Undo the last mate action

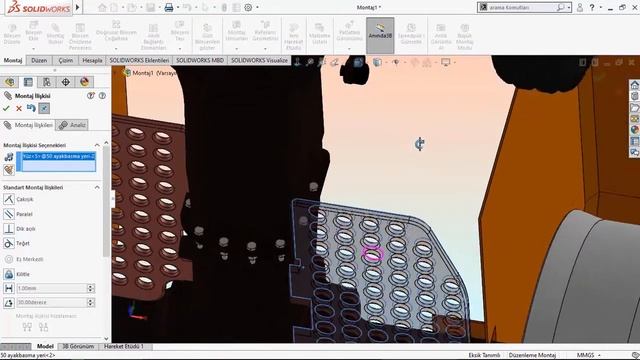(x=31, y=108)
